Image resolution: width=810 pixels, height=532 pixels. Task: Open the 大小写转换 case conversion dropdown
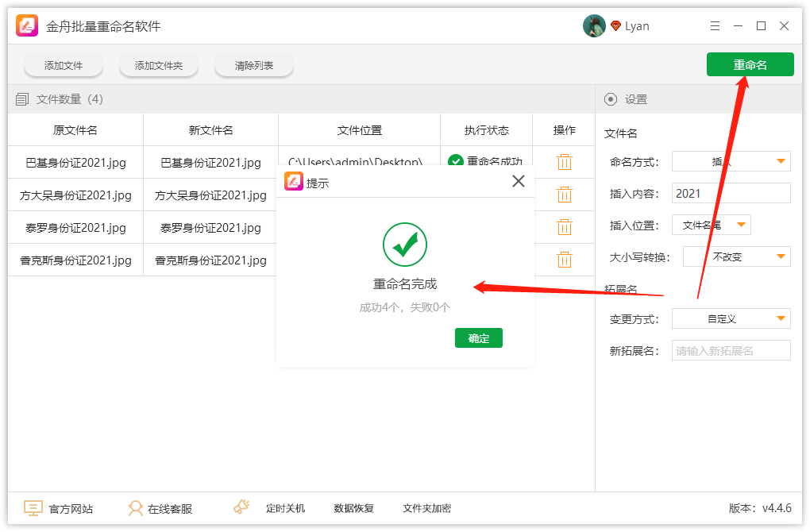pyautogui.click(x=736, y=256)
